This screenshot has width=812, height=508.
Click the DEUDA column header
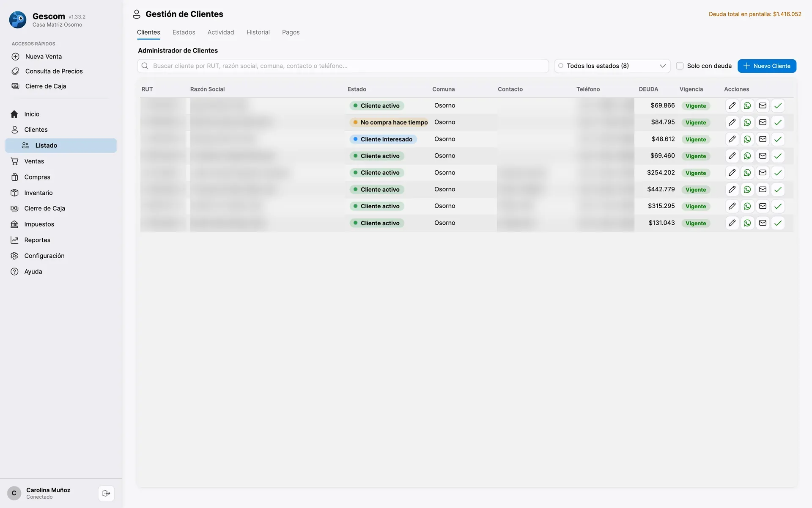(648, 89)
